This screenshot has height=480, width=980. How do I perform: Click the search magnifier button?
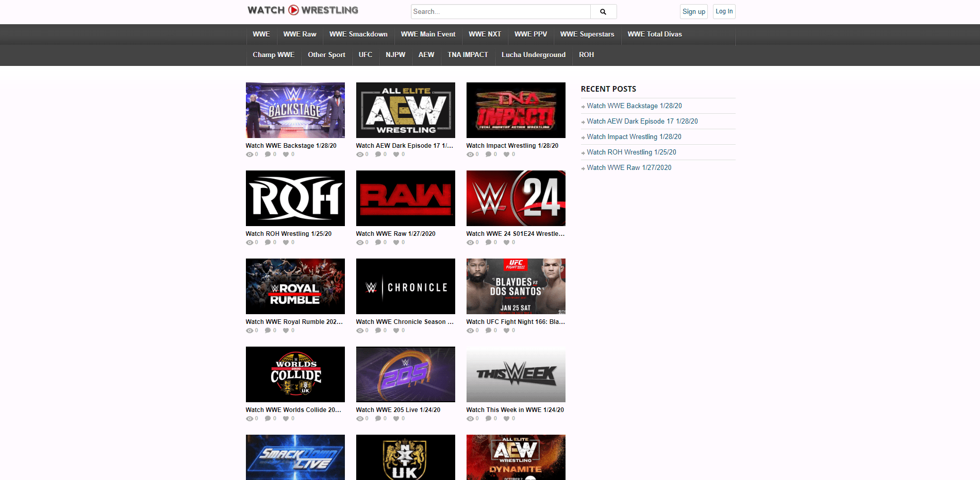(603, 12)
